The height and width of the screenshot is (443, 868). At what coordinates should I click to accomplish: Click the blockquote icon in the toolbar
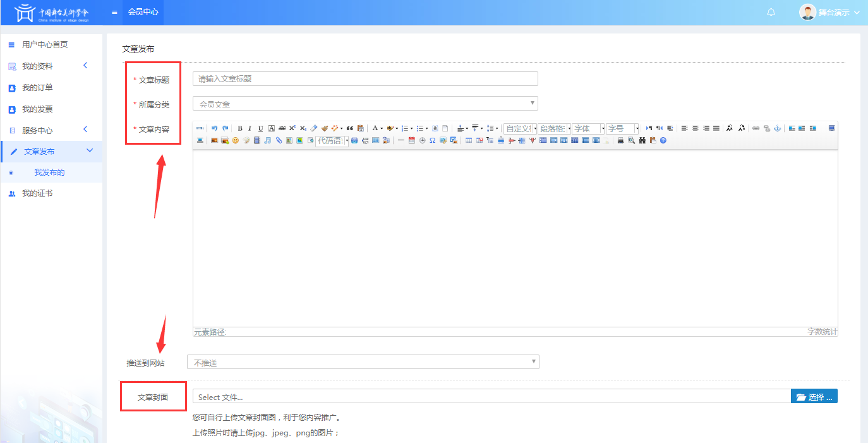click(350, 128)
